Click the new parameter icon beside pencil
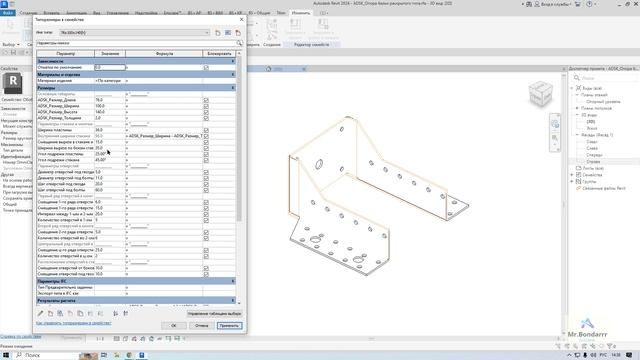The width and height of the screenshot is (640, 360). [x=50, y=313]
